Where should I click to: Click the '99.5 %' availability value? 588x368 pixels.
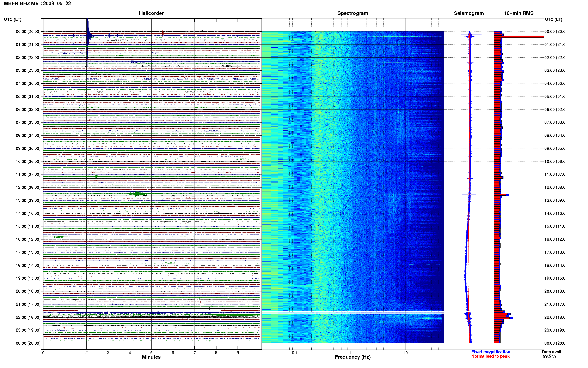point(549,356)
